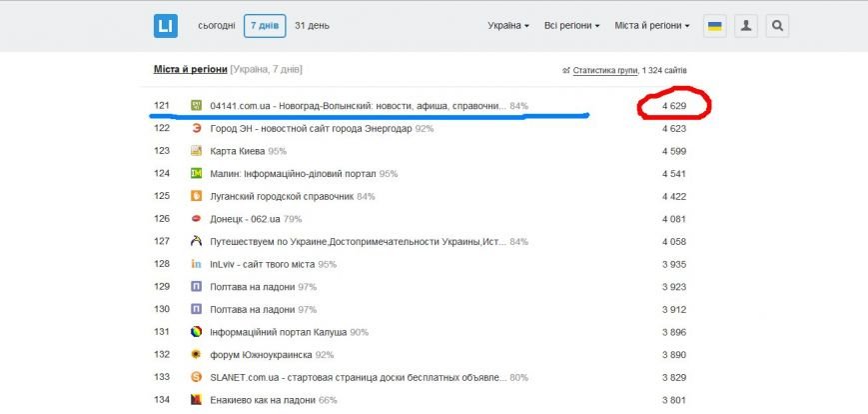Click the InLviv site favicon
The width and height of the screenshot is (868, 414).
(x=197, y=264)
